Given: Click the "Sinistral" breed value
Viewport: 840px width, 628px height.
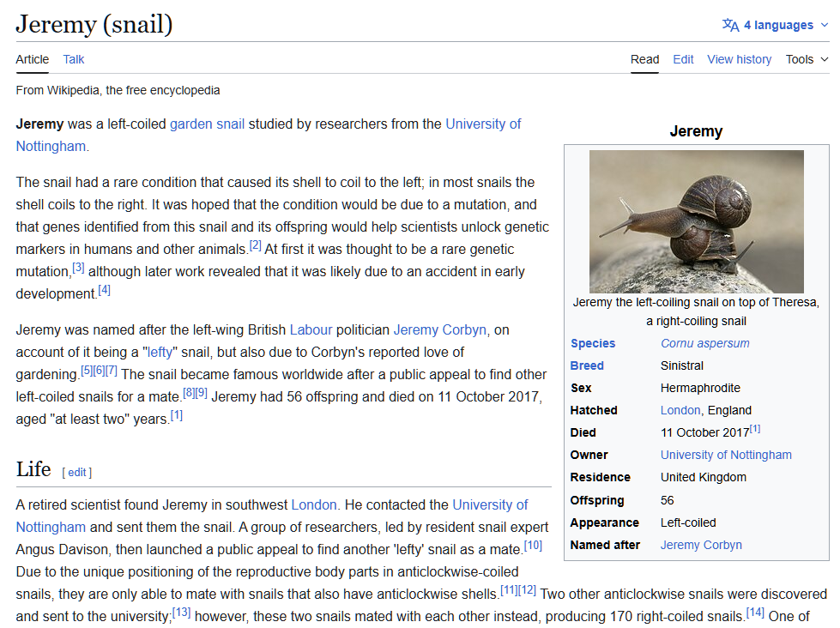Looking at the screenshot, I should pyautogui.click(x=682, y=365).
